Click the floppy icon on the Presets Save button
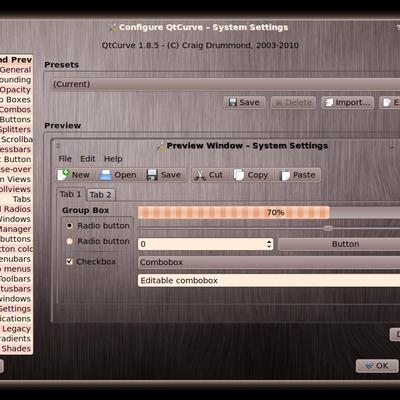400x400 pixels. [233, 102]
